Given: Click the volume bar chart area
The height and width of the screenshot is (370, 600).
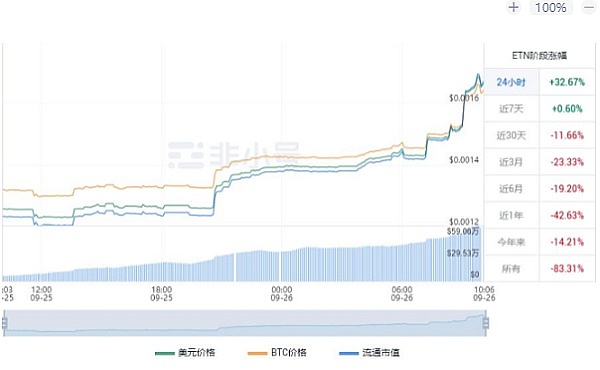Looking at the screenshot, I should (x=243, y=254).
